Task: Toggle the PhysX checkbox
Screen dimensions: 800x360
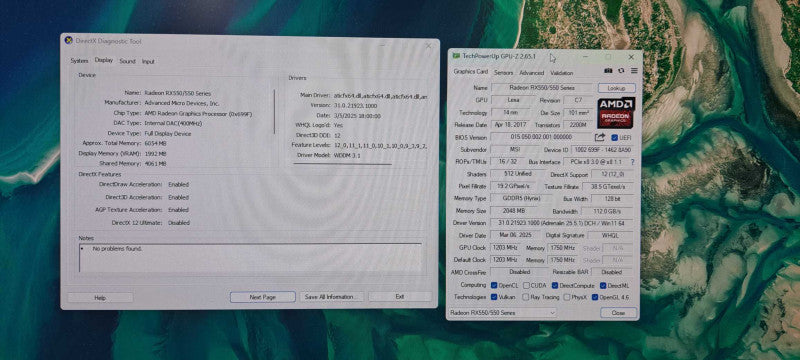Action: (568, 297)
